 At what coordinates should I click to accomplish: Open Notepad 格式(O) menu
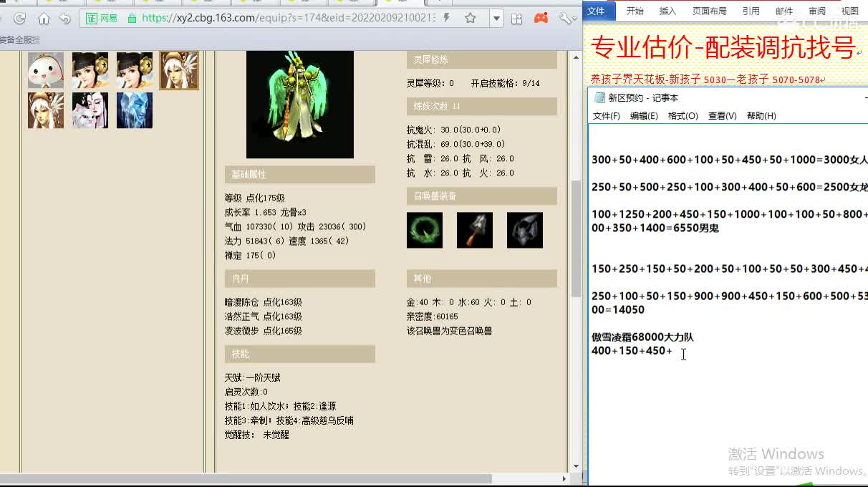(683, 116)
